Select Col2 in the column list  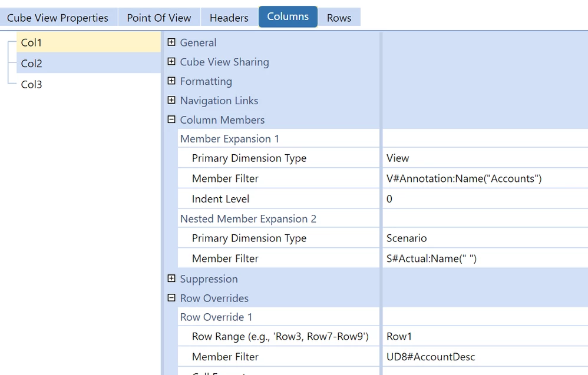(88, 64)
